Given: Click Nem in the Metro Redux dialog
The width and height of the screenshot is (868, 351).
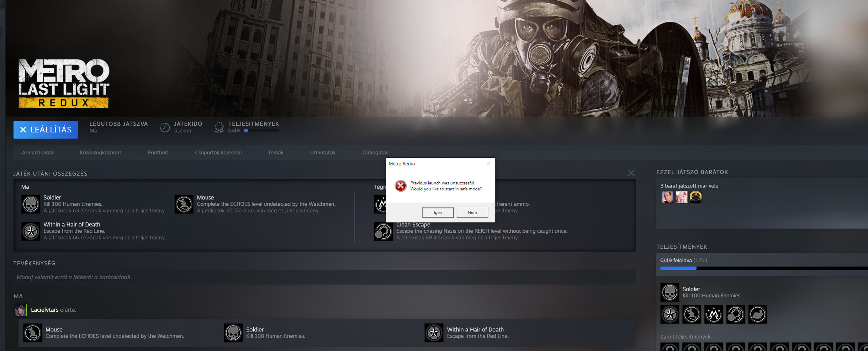Looking at the screenshot, I should [472, 212].
